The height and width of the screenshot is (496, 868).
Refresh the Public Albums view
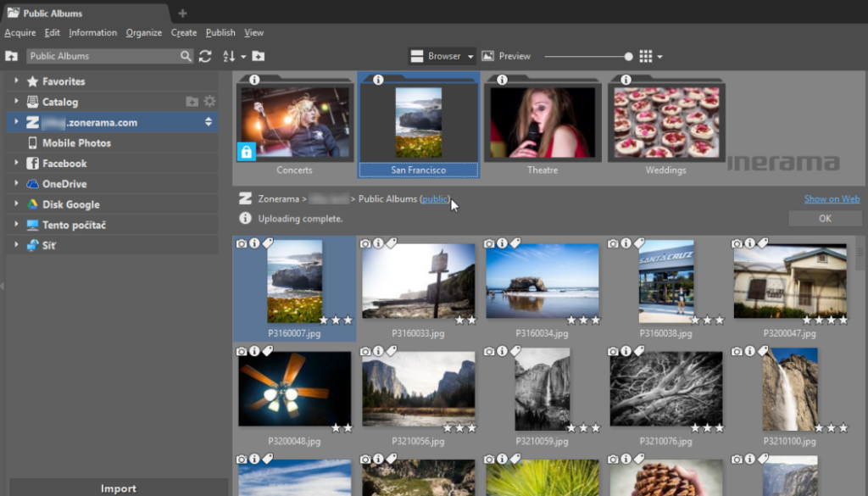coord(205,56)
